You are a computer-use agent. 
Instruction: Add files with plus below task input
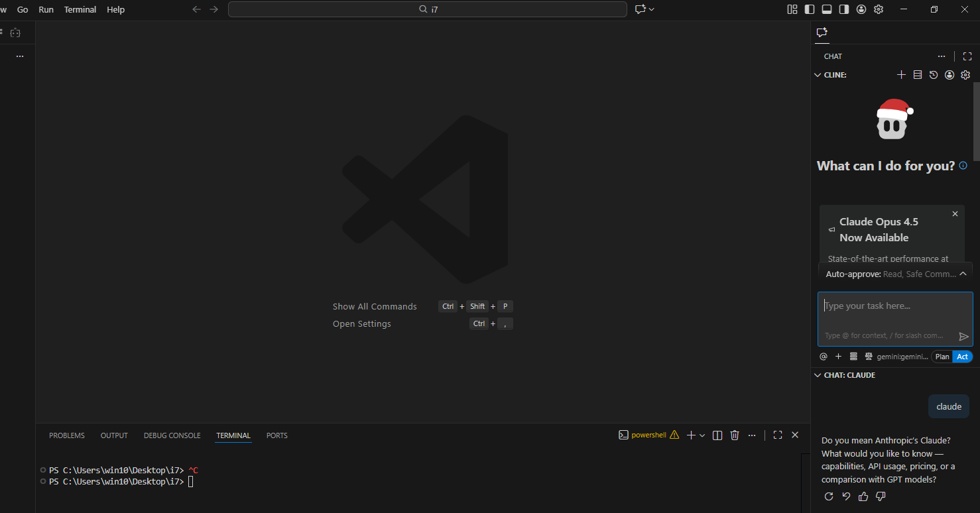click(x=838, y=357)
